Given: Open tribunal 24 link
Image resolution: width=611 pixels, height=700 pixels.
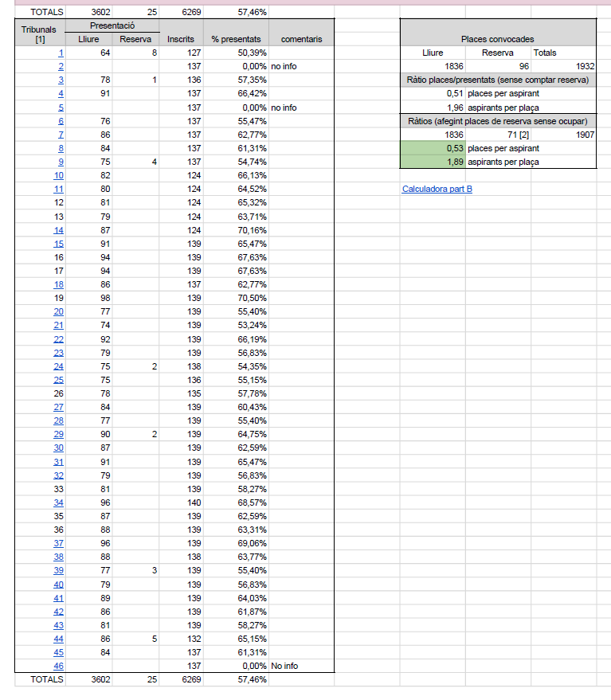Looking at the screenshot, I should pos(58,366).
